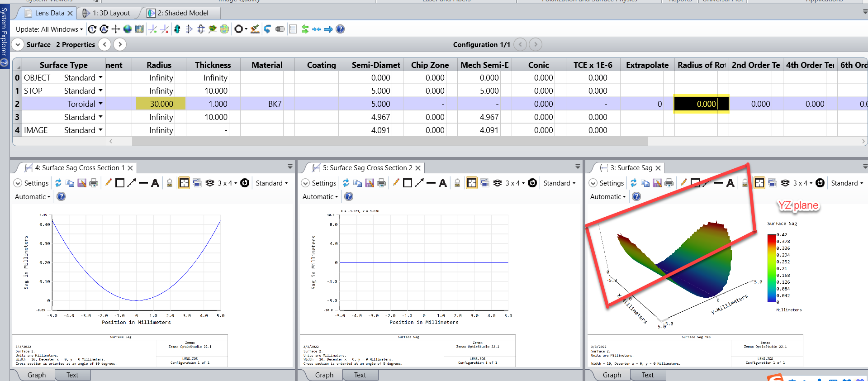
Task: Click the insert surface icon with green plus
Action: click(153, 29)
